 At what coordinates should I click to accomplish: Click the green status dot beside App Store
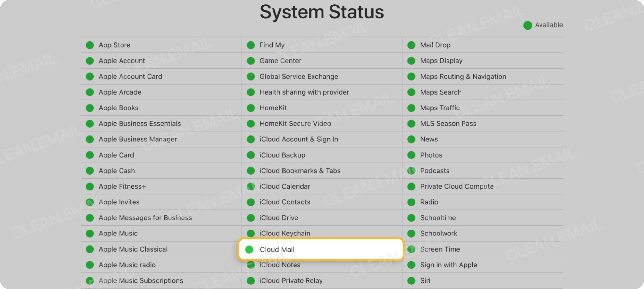pos(89,45)
